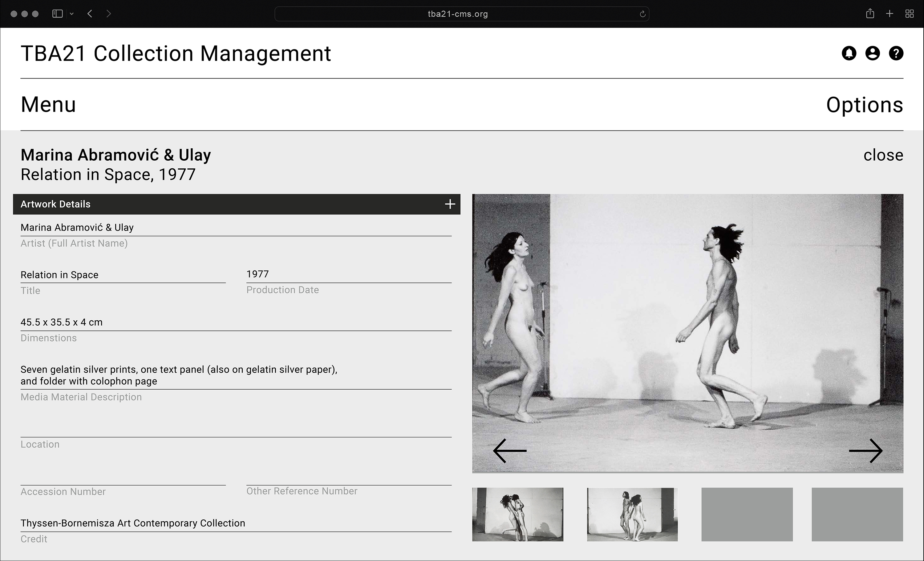Select the third empty gray thumbnail
The height and width of the screenshot is (561, 924).
tap(747, 515)
